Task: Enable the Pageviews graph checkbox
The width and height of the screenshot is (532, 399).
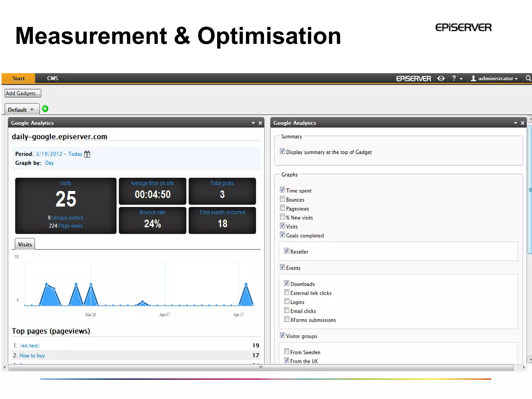Action: [282, 208]
